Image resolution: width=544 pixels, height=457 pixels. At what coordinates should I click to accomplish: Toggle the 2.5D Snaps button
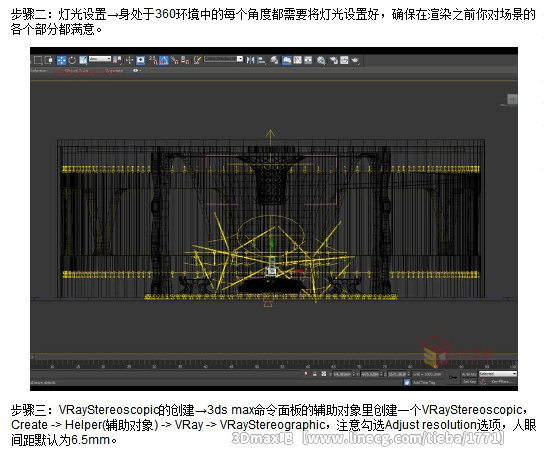(x=153, y=60)
